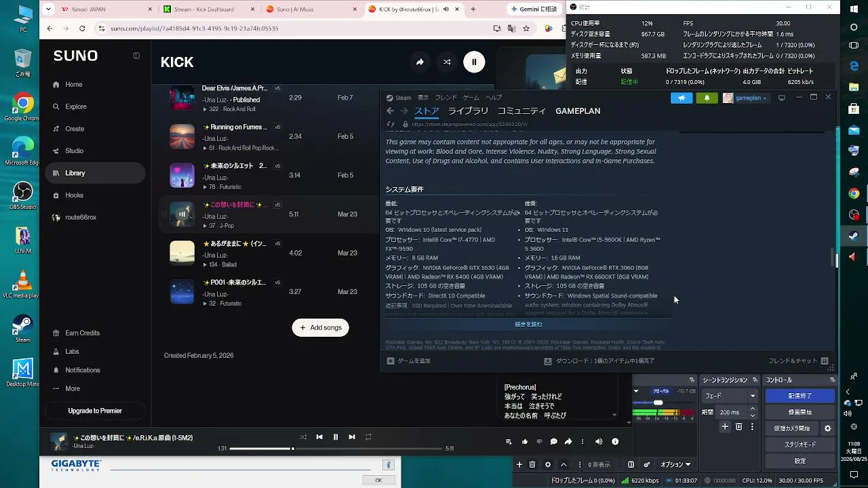Skip to the next track in the player
The image size is (868, 488).
coord(352,437)
